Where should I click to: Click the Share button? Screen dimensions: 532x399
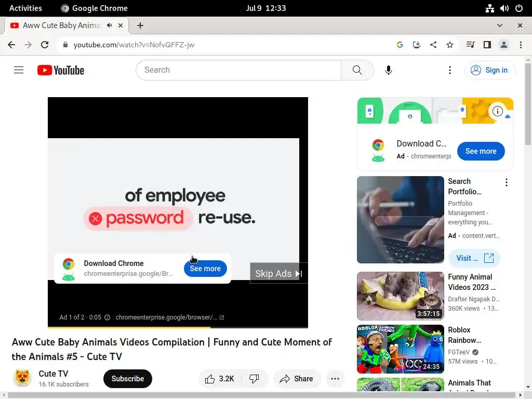(296, 379)
